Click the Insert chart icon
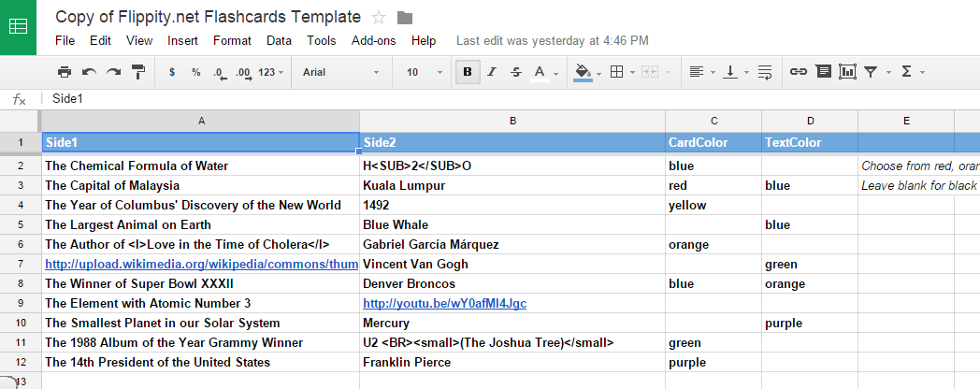 pos(847,71)
